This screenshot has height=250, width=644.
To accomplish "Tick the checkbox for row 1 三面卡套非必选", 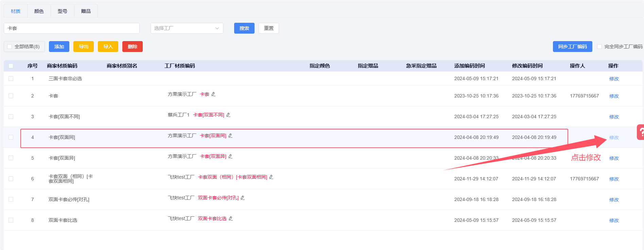I will click(11, 78).
